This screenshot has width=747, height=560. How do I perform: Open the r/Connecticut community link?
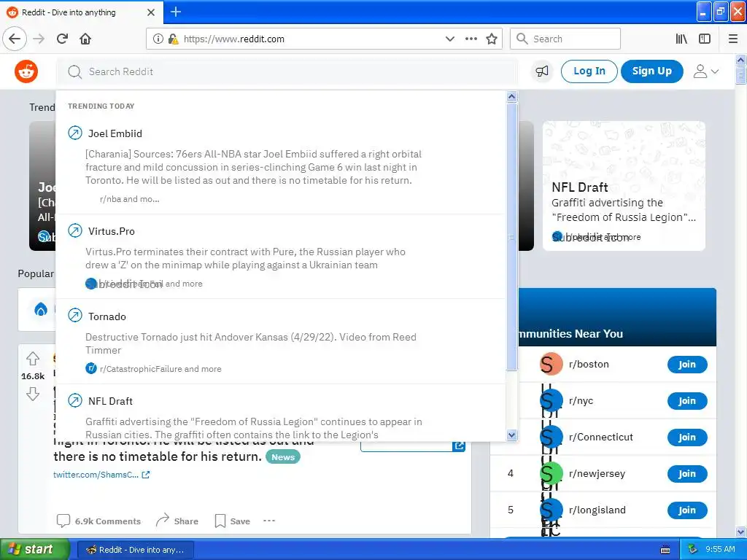[x=601, y=437]
